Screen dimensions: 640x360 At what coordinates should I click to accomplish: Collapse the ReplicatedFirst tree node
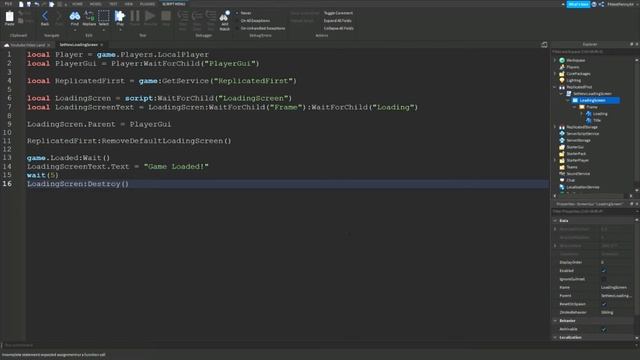(x=555, y=87)
